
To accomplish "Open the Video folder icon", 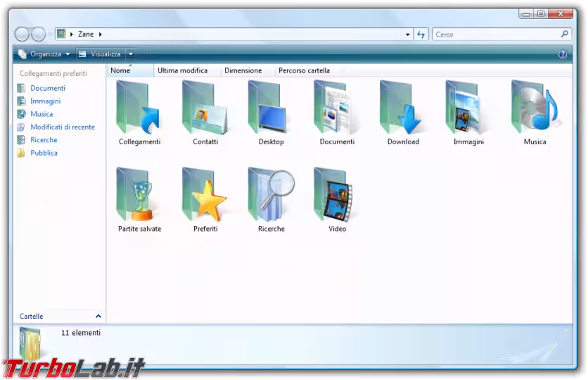I will [337, 196].
